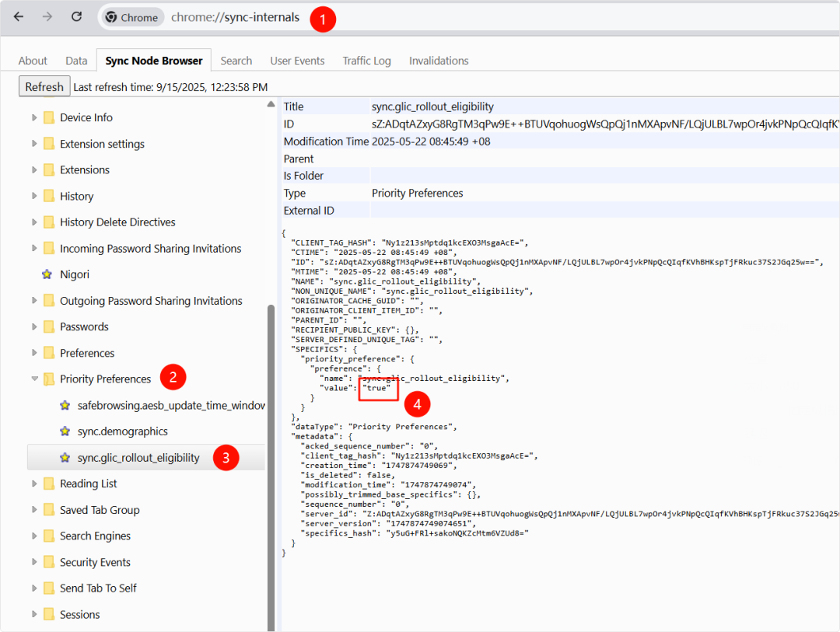This screenshot has width=840, height=632.
Task: Click the tree panel scrollbar thumb
Action: pos(271,467)
